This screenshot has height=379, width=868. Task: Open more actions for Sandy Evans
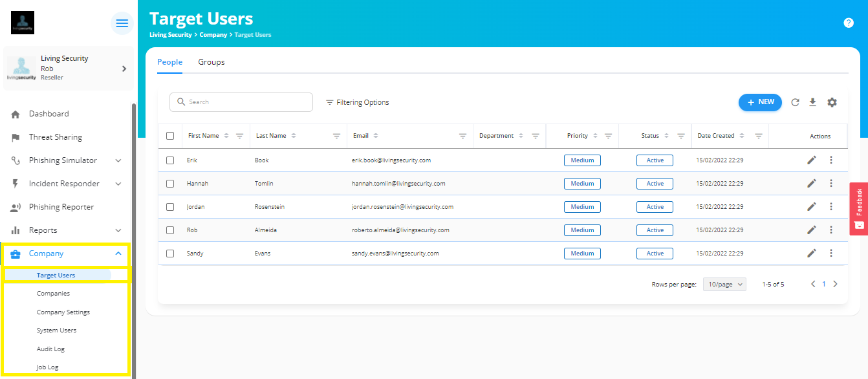click(831, 254)
